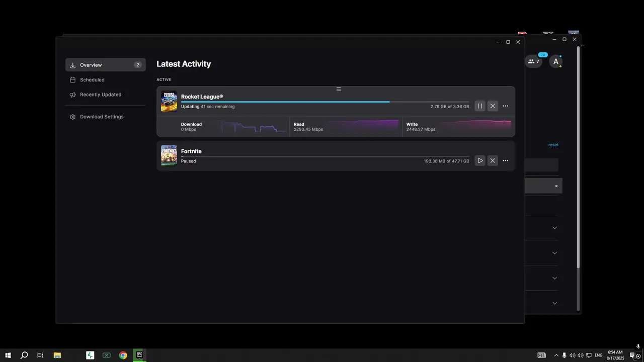Expand the first chevron in background window
Viewport: 644px width, 362px height.
pyautogui.click(x=555, y=228)
